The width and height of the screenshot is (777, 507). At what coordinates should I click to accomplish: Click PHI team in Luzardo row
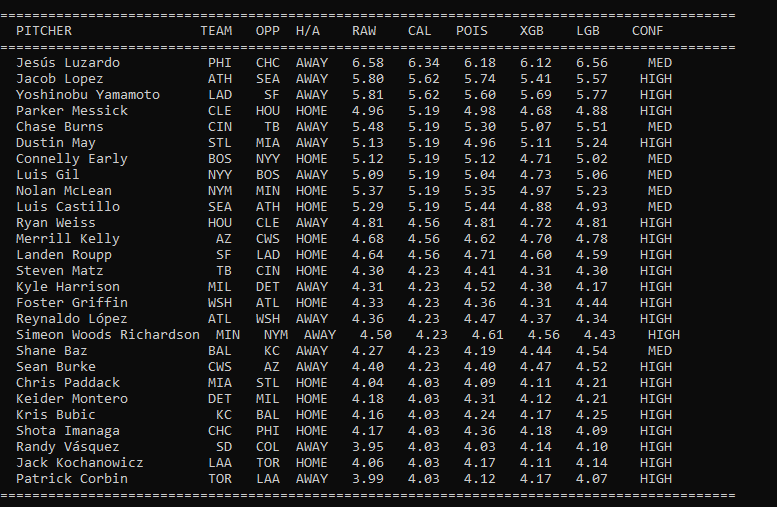[x=220, y=63]
